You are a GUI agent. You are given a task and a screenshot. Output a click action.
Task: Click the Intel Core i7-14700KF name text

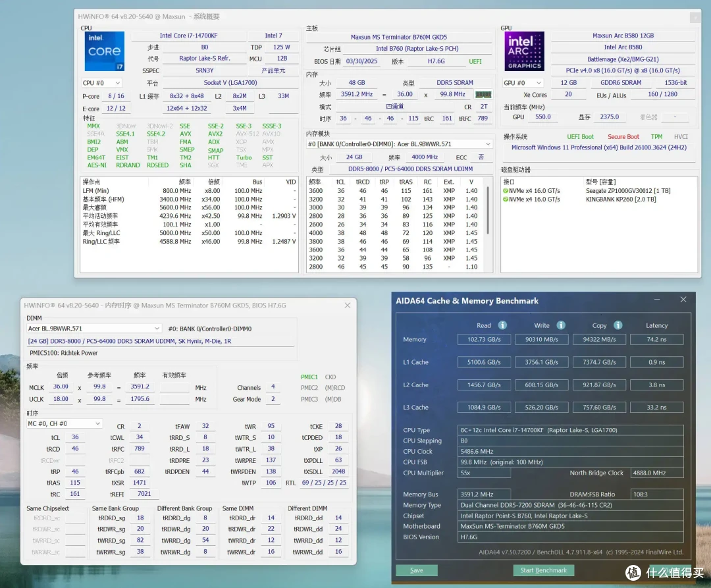click(x=189, y=36)
